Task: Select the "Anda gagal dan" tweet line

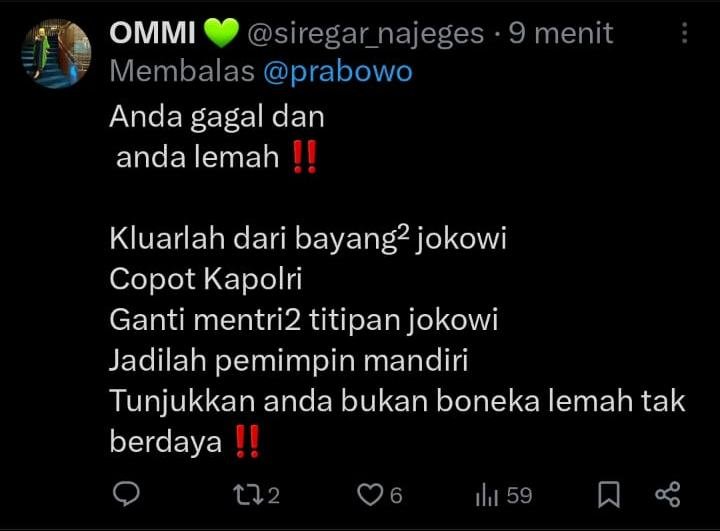Action: pos(217,117)
